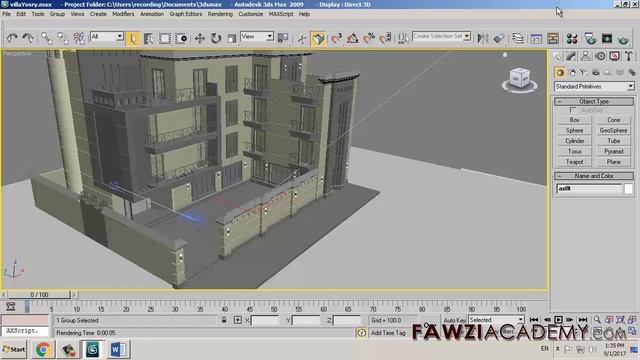Click the X coordinate input field
The image size is (640, 360).
(265, 320)
